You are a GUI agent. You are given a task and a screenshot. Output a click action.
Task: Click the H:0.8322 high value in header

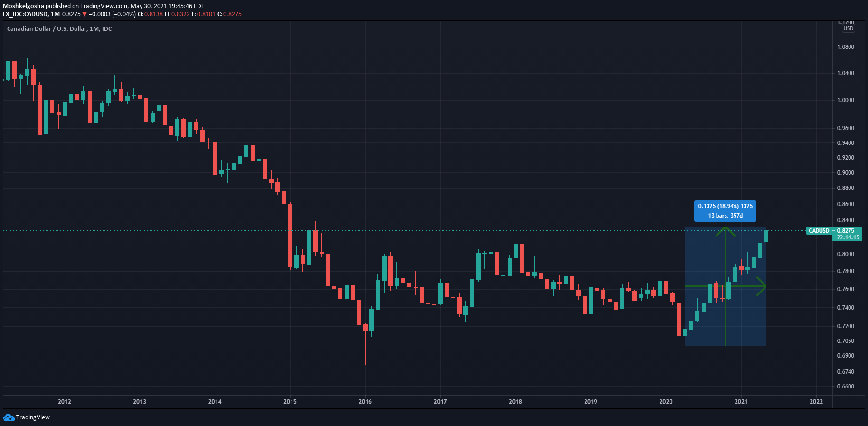177,14
